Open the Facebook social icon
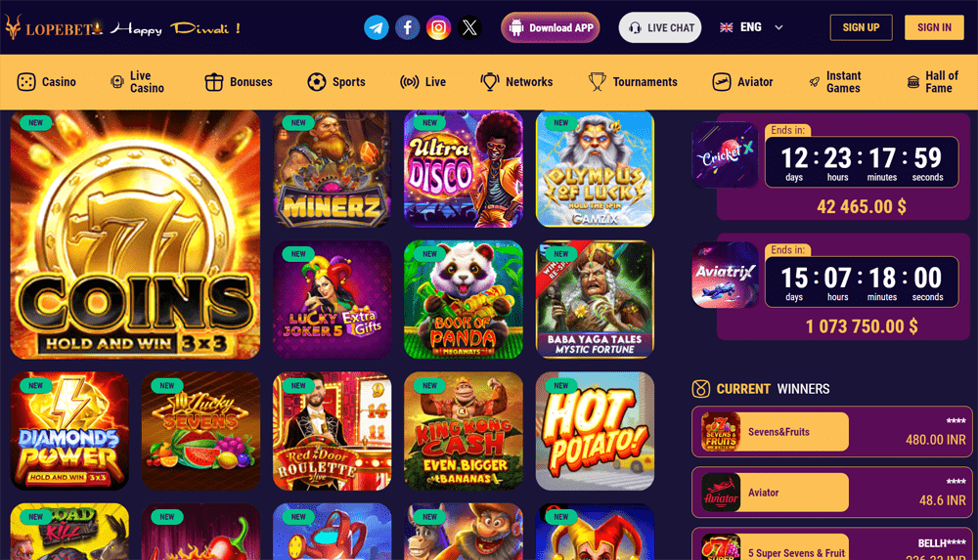 [x=407, y=28]
